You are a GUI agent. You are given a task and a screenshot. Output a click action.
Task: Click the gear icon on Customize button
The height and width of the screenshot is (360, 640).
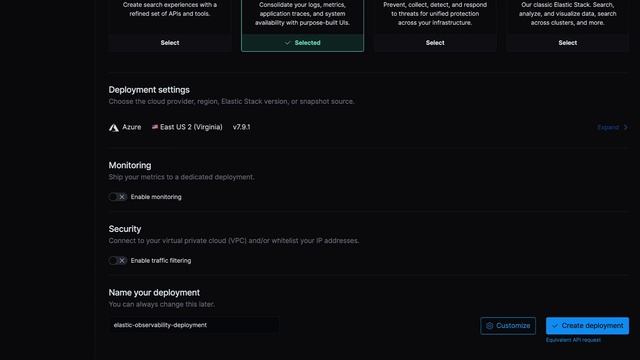(x=489, y=326)
